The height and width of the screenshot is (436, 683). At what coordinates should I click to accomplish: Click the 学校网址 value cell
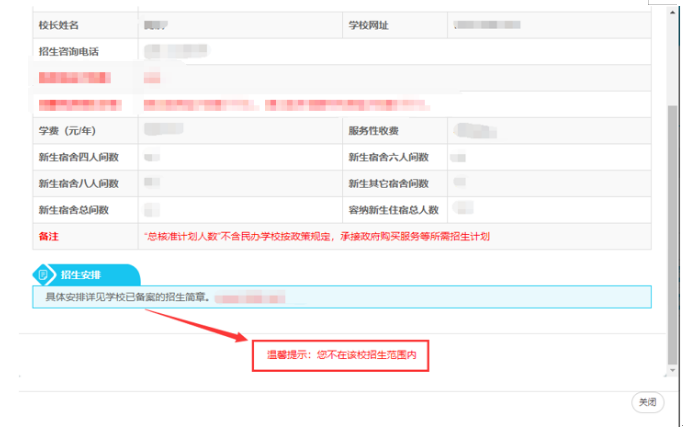[549, 25]
